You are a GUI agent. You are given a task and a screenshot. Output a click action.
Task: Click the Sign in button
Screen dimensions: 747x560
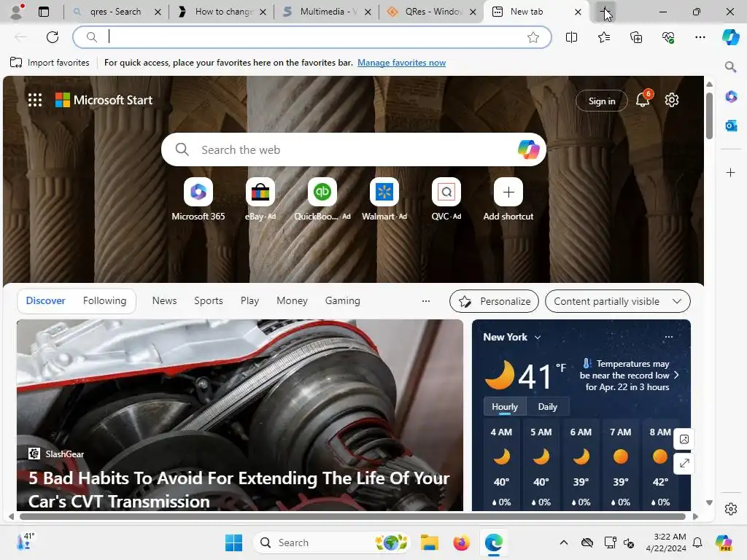tap(601, 101)
